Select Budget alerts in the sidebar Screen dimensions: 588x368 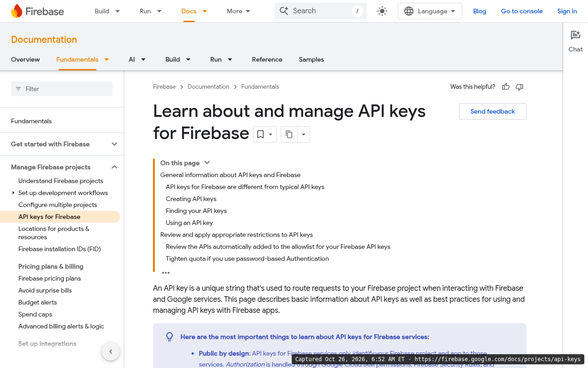coord(38,302)
